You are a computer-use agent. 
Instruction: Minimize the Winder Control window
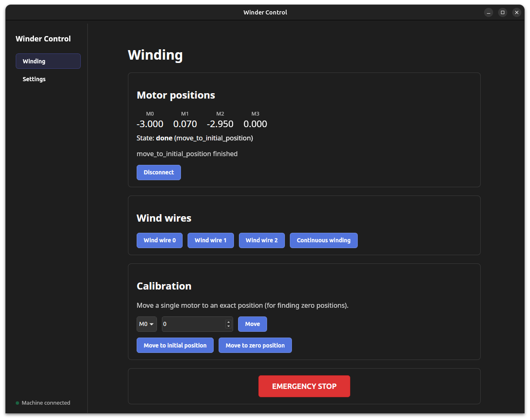point(489,12)
